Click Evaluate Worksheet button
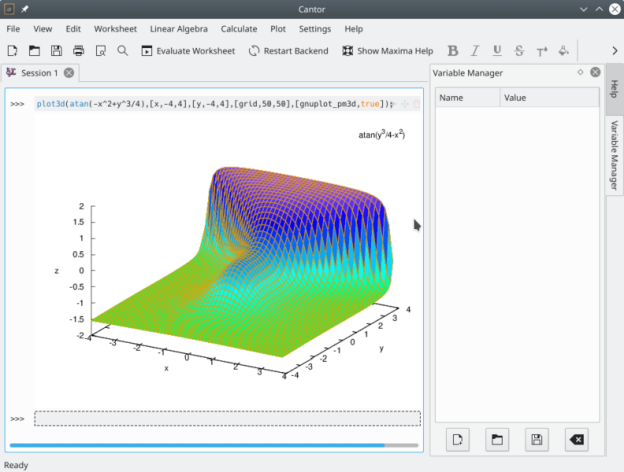Screen dimensions: 624x472 click(187, 50)
